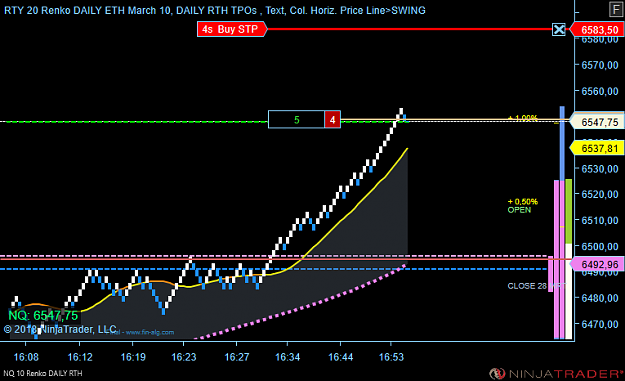The image size is (625, 381).
Task: Click the 16:08 time axis label
Action: [26, 357]
